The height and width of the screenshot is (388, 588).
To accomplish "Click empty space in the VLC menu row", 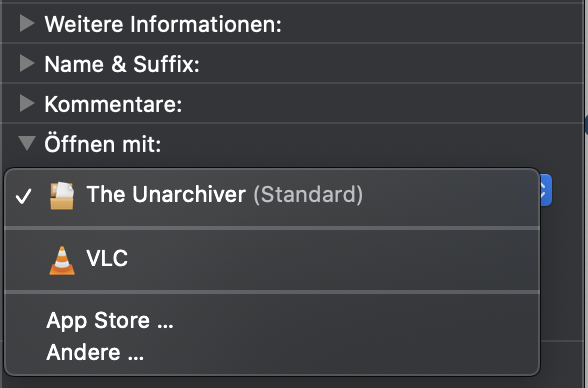I will click(334, 259).
